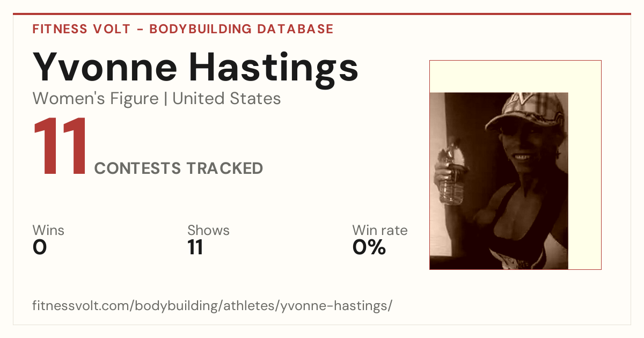Open the fitnessvolt.com athlete profile URL
Screen dimensions: 644x338
213,306
